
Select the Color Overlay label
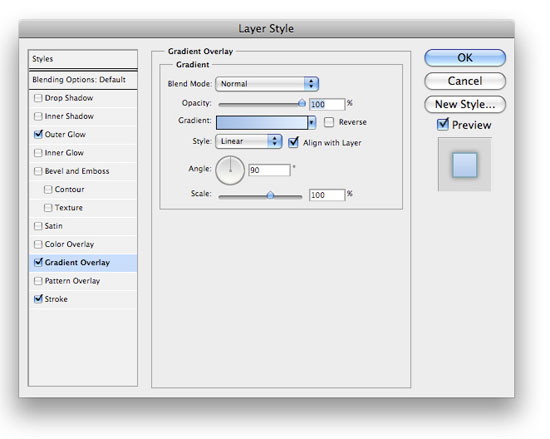pos(69,244)
